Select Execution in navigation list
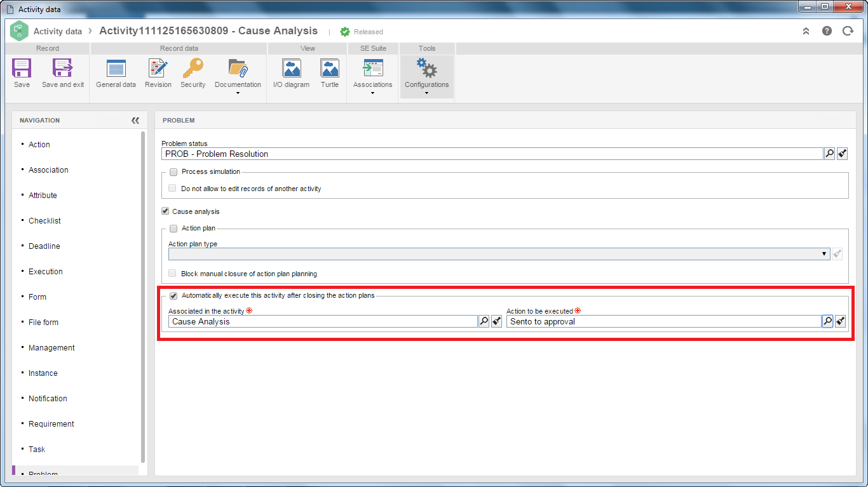This screenshot has width=868, height=487. (x=46, y=272)
